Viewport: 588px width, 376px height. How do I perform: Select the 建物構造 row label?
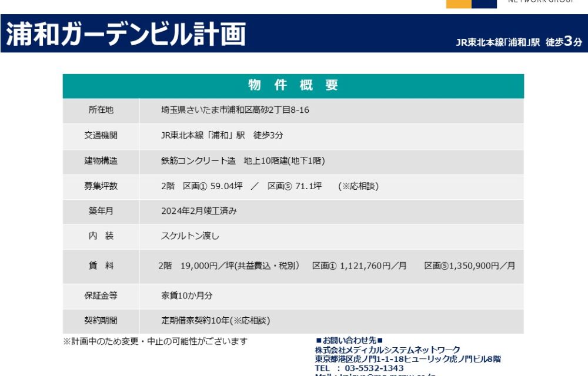tap(101, 160)
